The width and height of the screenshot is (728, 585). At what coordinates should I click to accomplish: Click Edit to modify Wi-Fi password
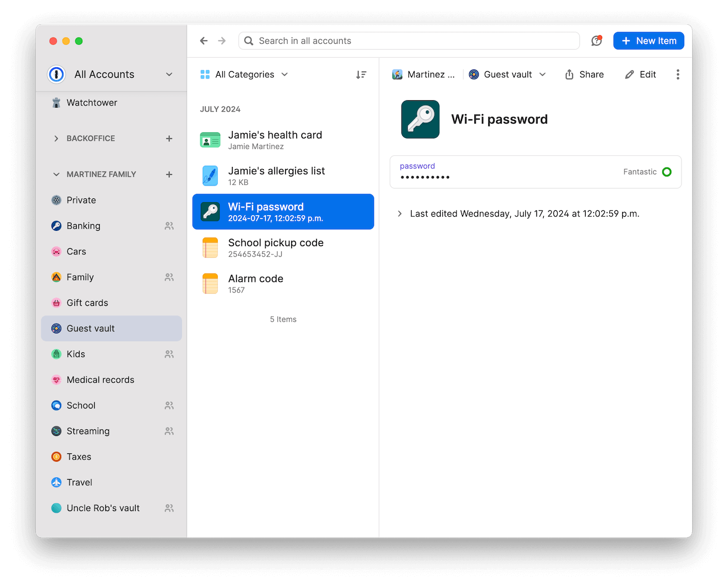(640, 74)
